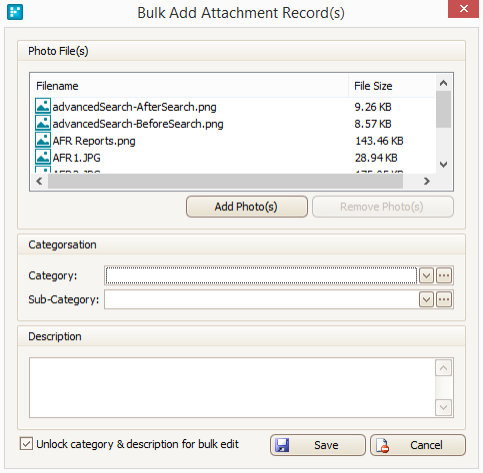Click inside the Description text area
The image size is (483, 473).
[x=232, y=387]
